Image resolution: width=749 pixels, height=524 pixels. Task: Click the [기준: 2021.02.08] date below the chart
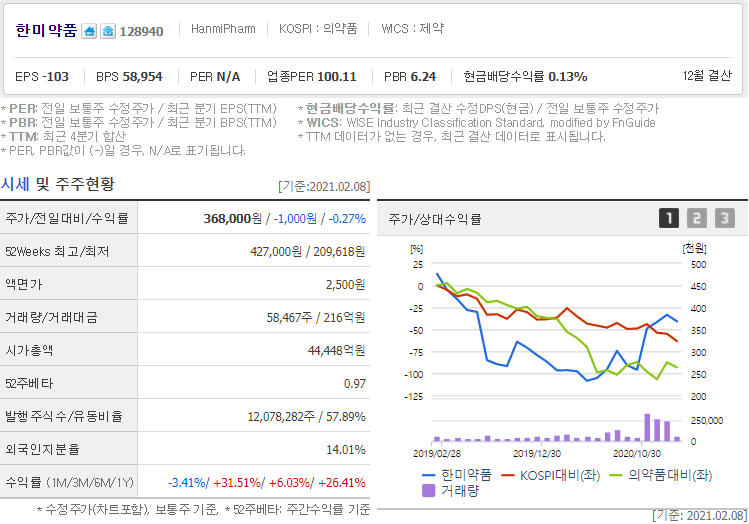[700, 516]
